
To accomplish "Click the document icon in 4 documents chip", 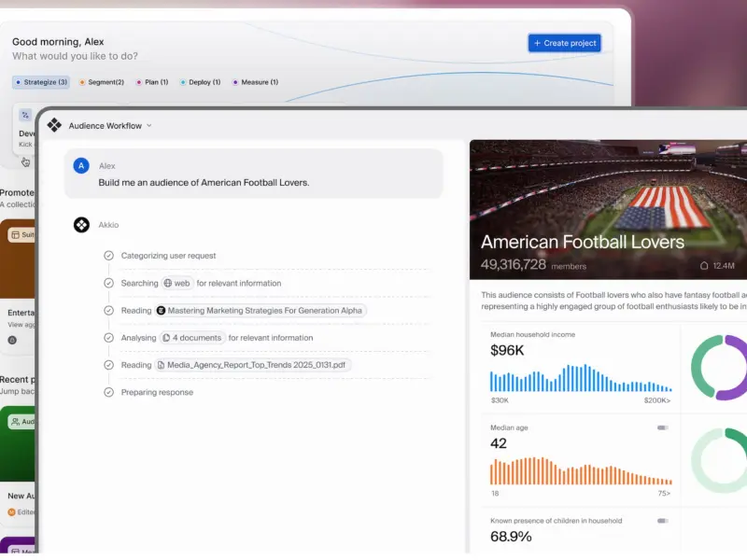I will point(166,338).
